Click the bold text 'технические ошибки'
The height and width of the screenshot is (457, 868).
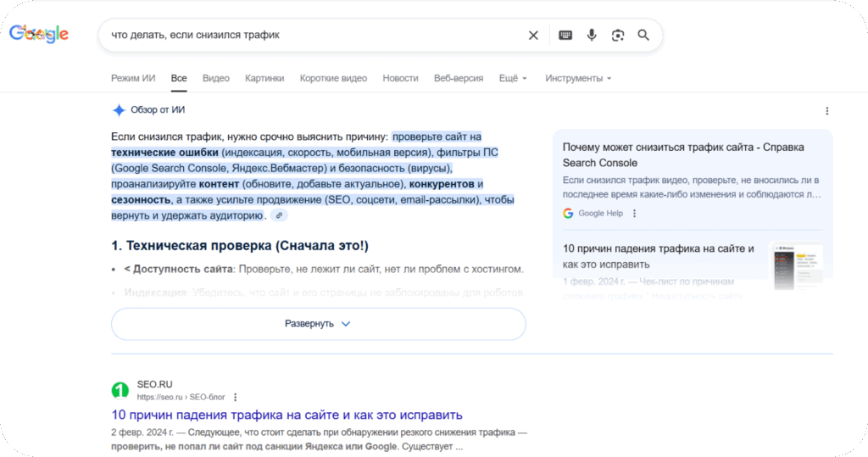click(x=165, y=153)
